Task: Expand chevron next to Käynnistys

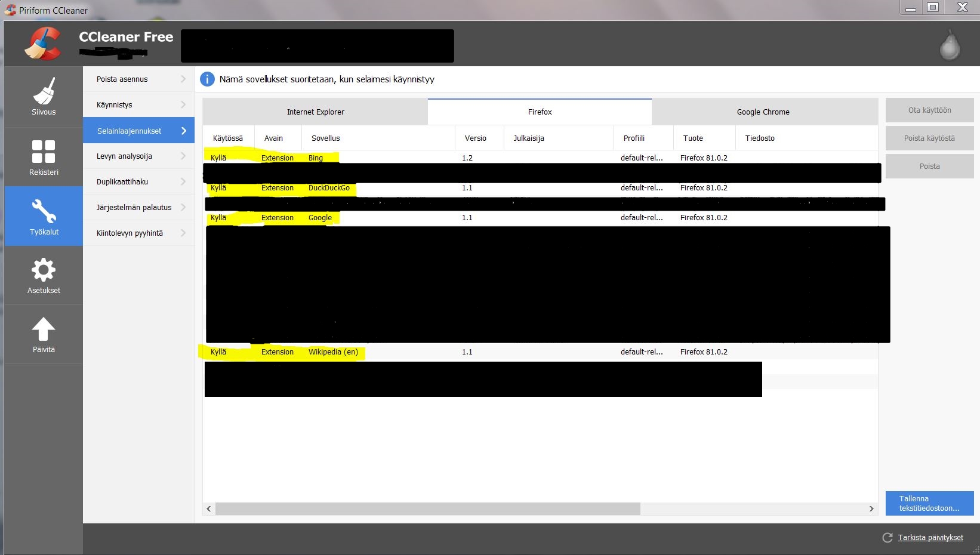Action: [x=183, y=104]
